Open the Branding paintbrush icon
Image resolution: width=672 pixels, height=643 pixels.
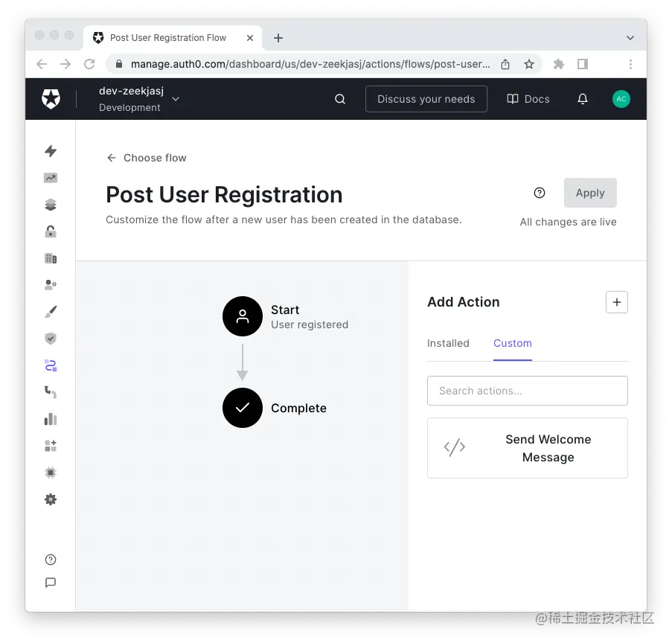coord(51,311)
